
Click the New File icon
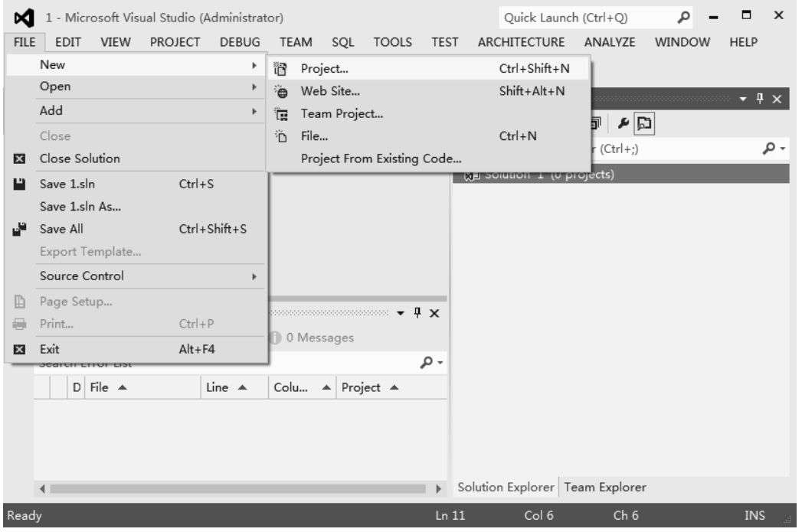click(281, 136)
